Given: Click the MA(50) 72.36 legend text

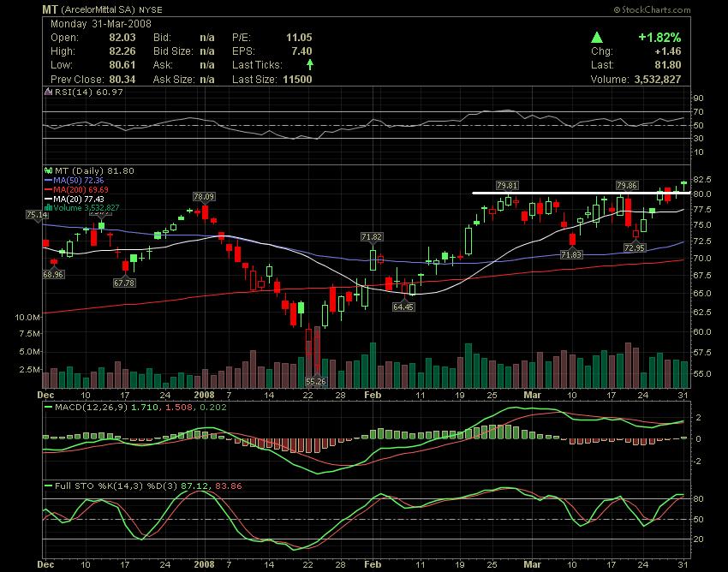Looking at the screenshot, I should 79,180.
